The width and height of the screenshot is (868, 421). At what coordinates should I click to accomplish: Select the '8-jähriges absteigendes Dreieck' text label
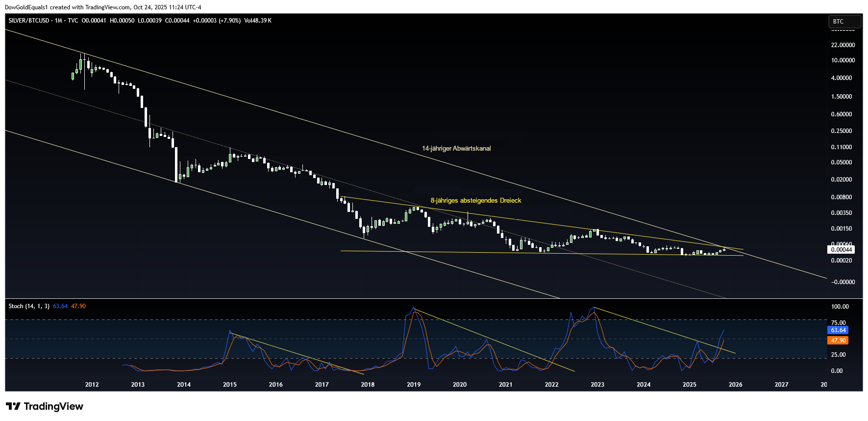point(475,200)
